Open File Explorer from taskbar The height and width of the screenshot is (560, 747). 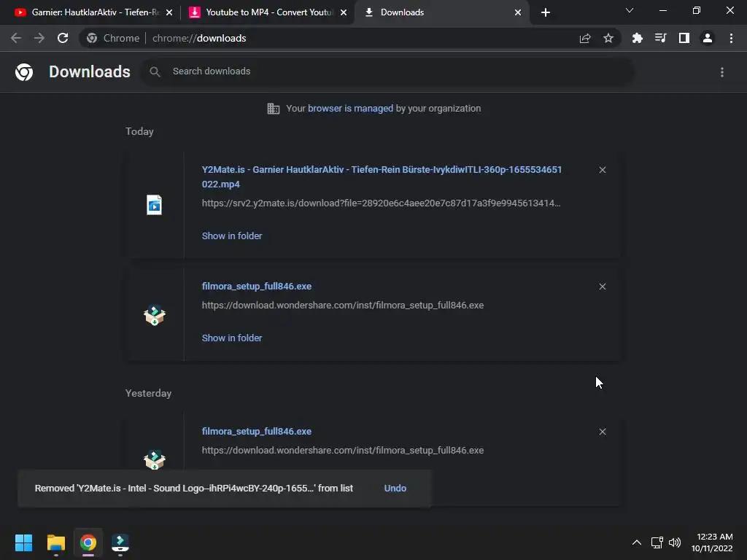[55, 542]
